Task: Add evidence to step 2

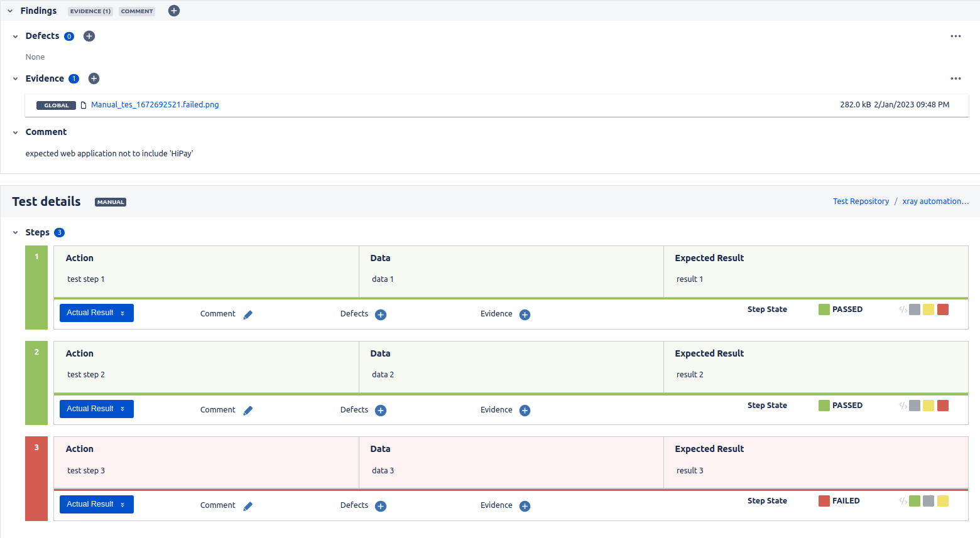Action: point(525,411)
